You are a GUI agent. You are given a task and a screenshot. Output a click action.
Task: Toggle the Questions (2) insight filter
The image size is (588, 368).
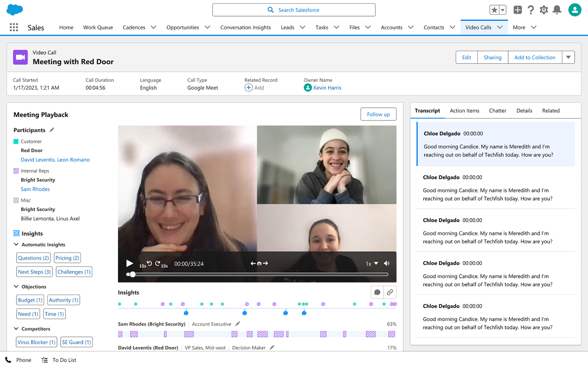coord(33,258)
